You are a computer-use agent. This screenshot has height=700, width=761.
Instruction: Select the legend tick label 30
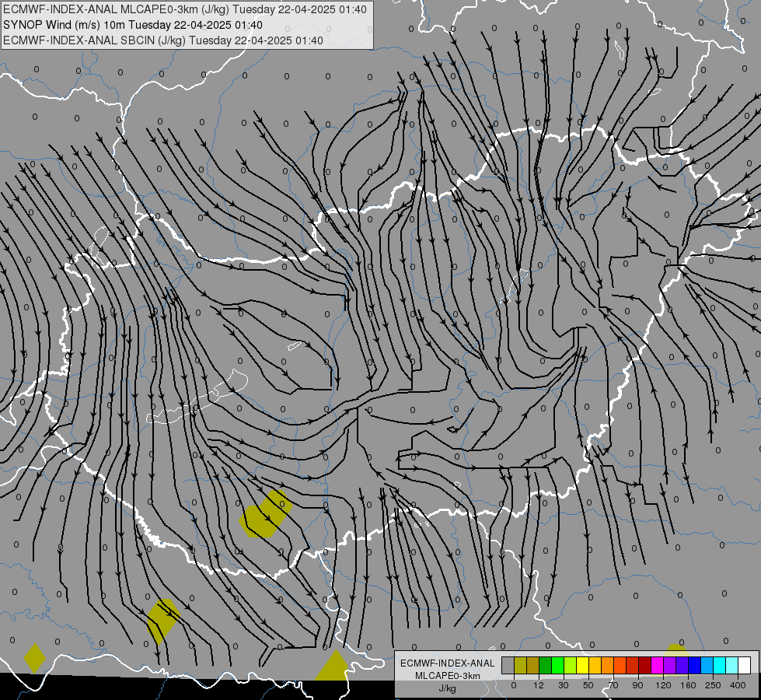(564, 685)
